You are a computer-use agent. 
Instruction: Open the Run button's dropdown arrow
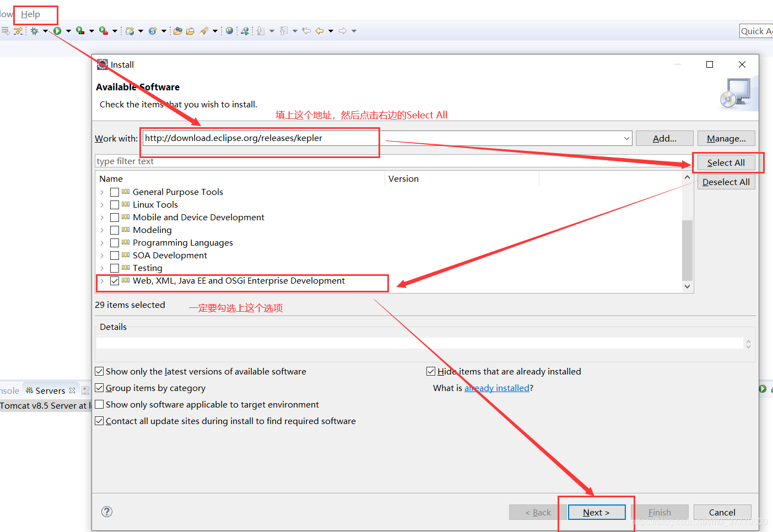click(68, 31)
